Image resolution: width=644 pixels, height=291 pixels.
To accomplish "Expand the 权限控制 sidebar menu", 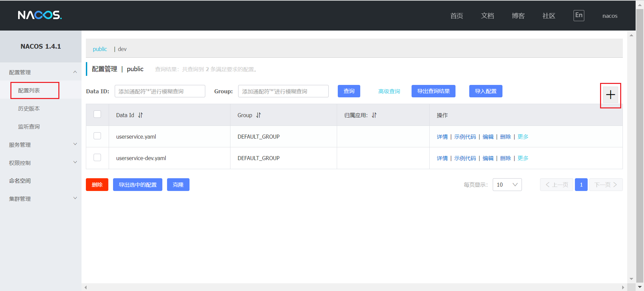I will pos(40,163).
